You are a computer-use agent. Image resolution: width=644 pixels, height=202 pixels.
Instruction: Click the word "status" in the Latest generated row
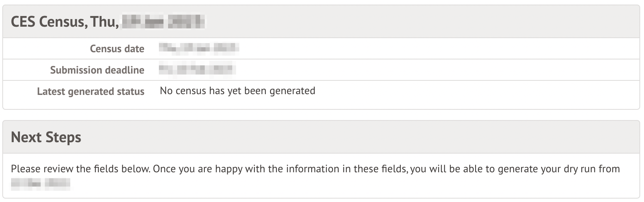click(130, 91)
